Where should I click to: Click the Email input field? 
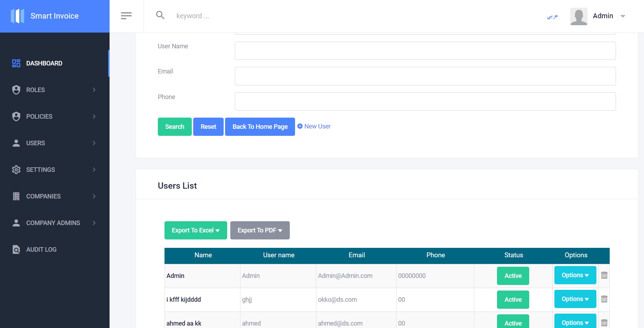425,76
